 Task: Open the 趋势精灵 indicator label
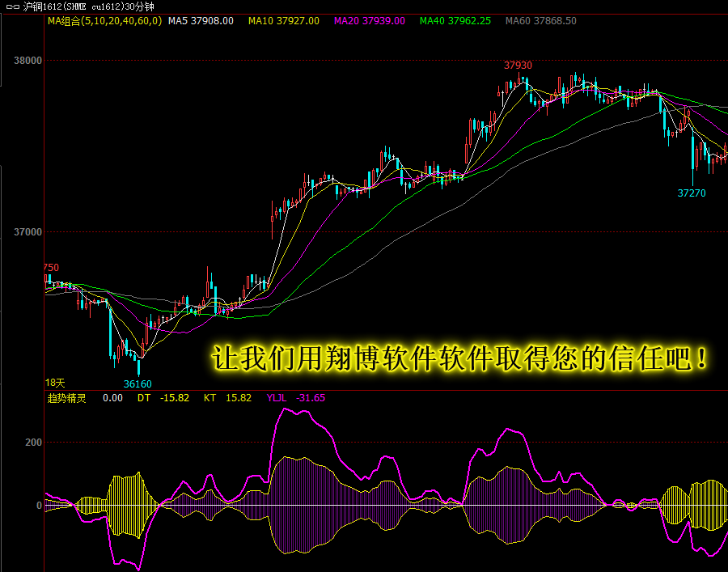(67, 398)
